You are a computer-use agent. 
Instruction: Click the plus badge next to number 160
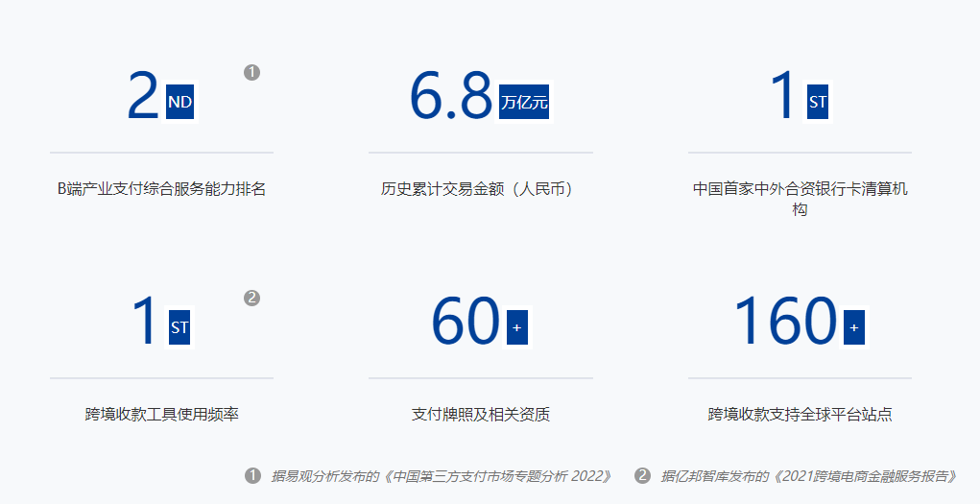854,327
